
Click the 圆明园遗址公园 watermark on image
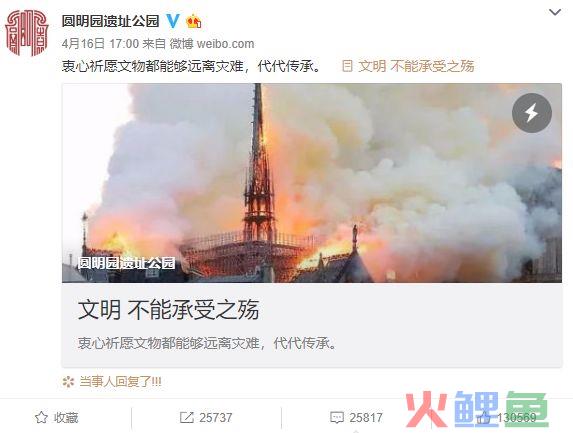[x=126, y=262]
